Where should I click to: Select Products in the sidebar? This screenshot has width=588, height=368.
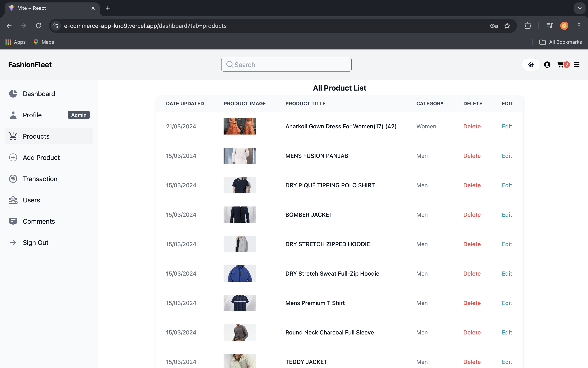coord(49,136)
